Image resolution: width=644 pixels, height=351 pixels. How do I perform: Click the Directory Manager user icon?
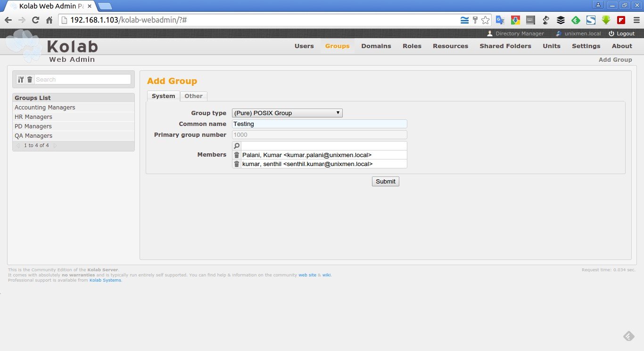tap(490, 33)
